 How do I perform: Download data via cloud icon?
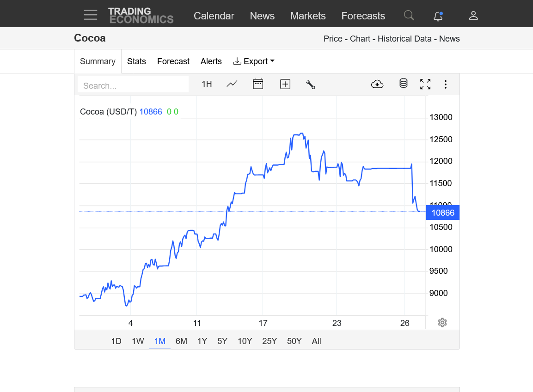tap(377, 84)
